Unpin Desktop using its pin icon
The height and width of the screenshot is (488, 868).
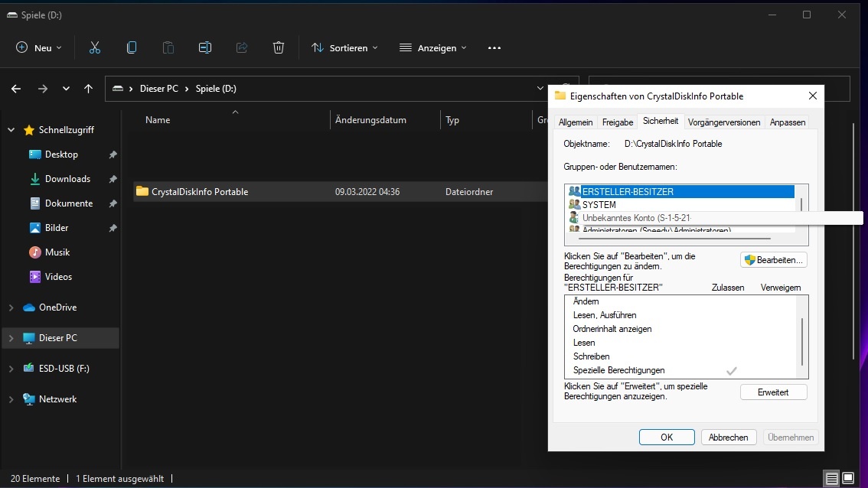point(113,155)
